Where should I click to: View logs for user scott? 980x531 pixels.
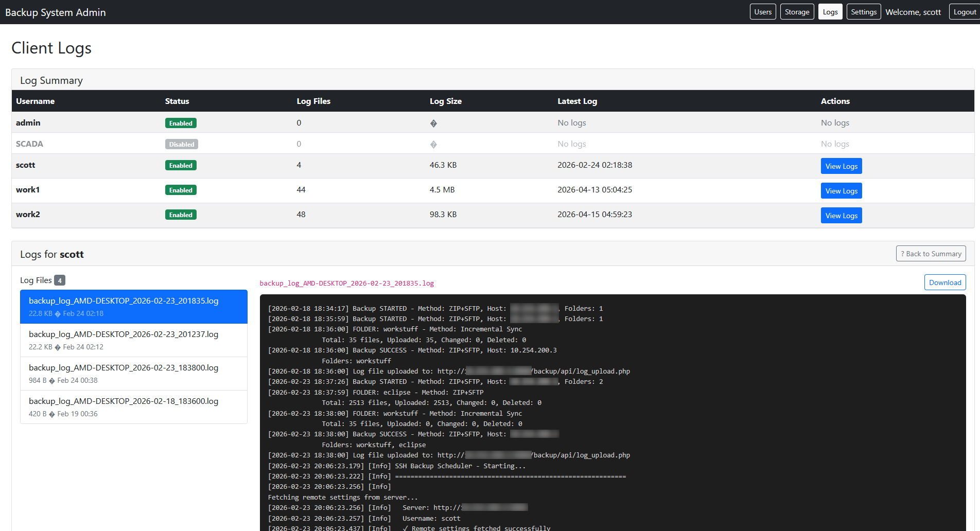841,166
